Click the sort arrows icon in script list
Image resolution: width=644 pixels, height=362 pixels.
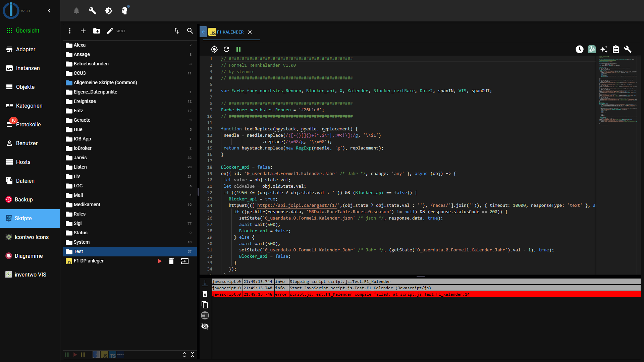pyautogui.click(x=177, y=31)
